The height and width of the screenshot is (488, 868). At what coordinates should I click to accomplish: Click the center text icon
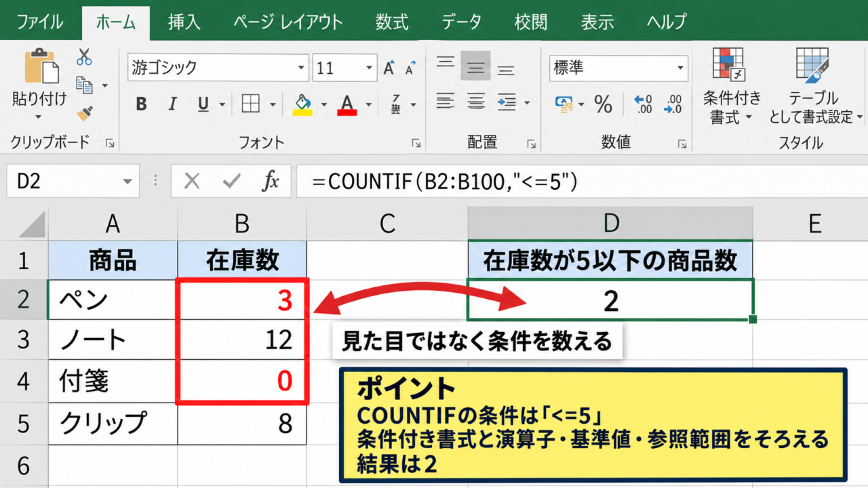tap(476, 102)
